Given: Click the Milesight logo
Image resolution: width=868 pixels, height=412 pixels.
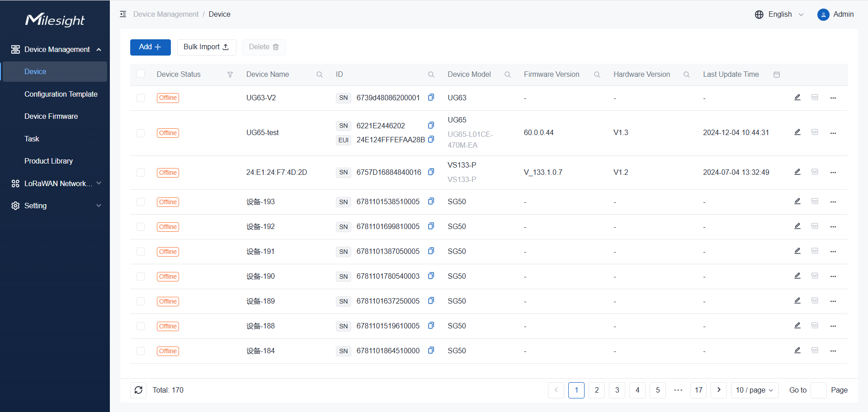Looking at the screenshot, I should point(55,20).
